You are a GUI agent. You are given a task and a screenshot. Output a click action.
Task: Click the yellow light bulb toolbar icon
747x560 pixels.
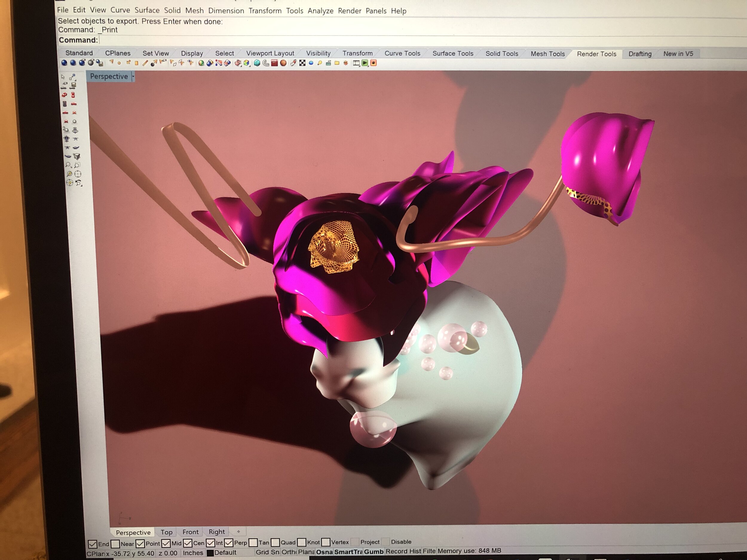(319, 63)
